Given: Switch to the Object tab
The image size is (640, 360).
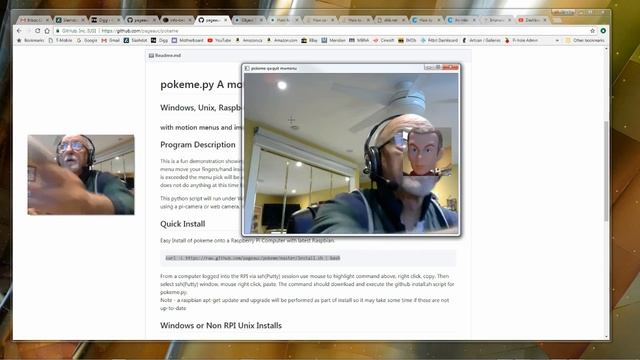Looking at the screenshot, I should coord(248,20).
